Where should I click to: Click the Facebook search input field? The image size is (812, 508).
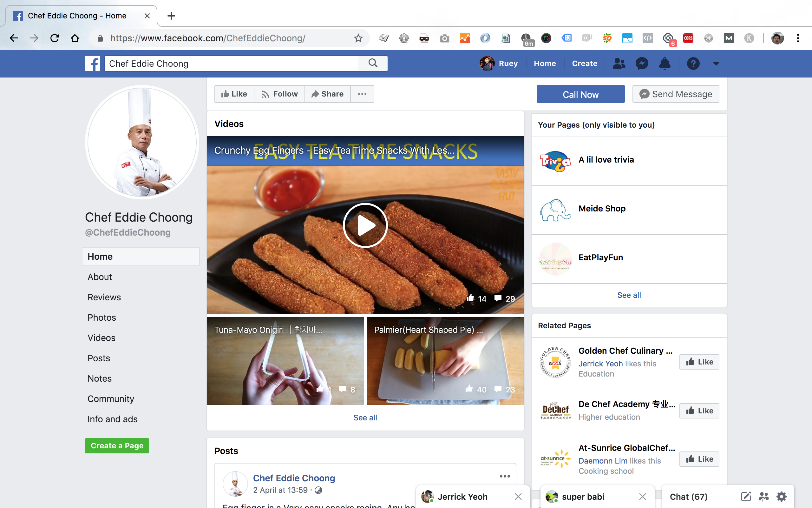(232, 63)
